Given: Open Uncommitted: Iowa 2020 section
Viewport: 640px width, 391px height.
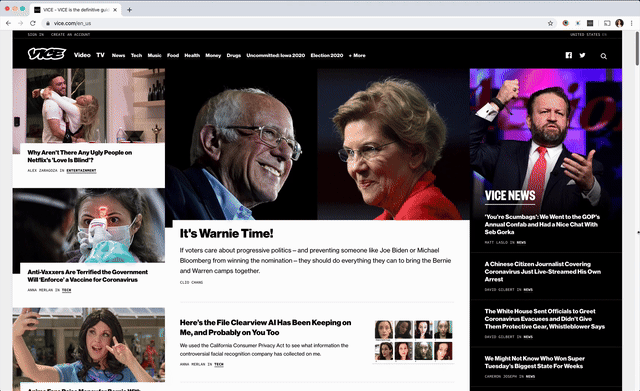Looking at the screenshot, I should [x=276, y=56].
